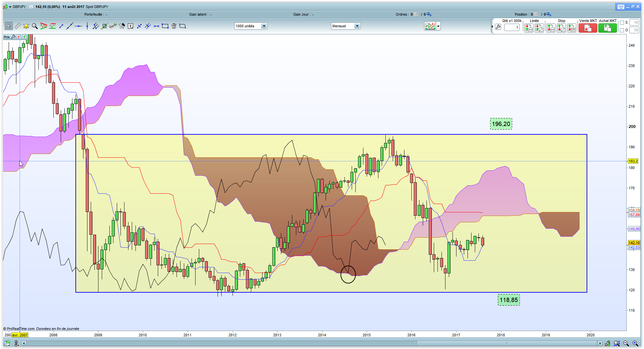Toggle the S checkbox
Screen dimensions: 644x349
(x=622, y=23)
